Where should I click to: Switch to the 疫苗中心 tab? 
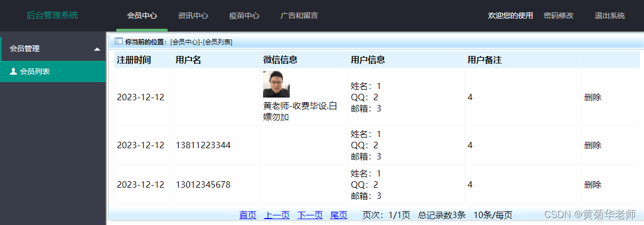coord(244,15)
